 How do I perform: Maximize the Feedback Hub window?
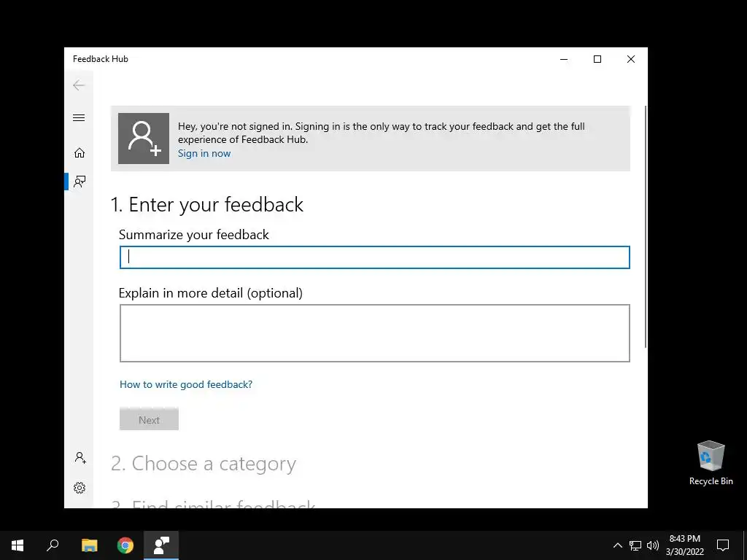click(x=597, y=59)
